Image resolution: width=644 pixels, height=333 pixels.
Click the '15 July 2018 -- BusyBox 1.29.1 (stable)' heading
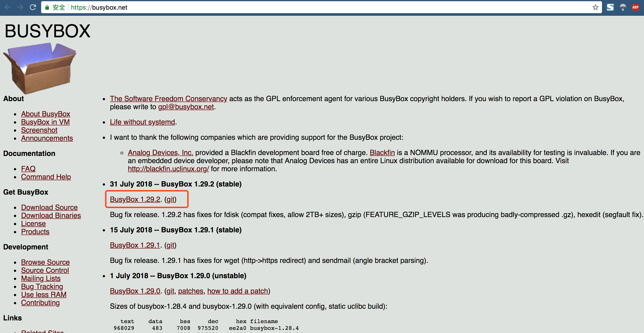[176, 230]
